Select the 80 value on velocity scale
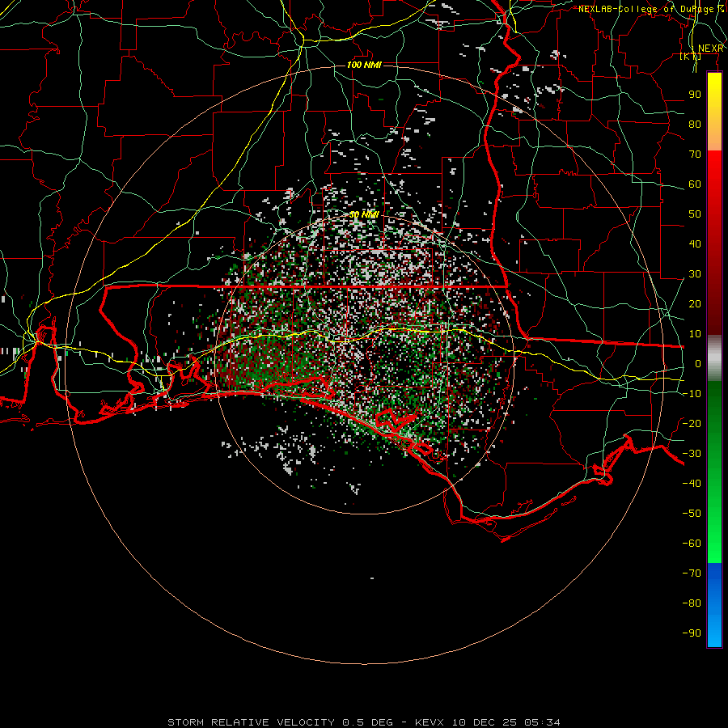 pos(695,125)
